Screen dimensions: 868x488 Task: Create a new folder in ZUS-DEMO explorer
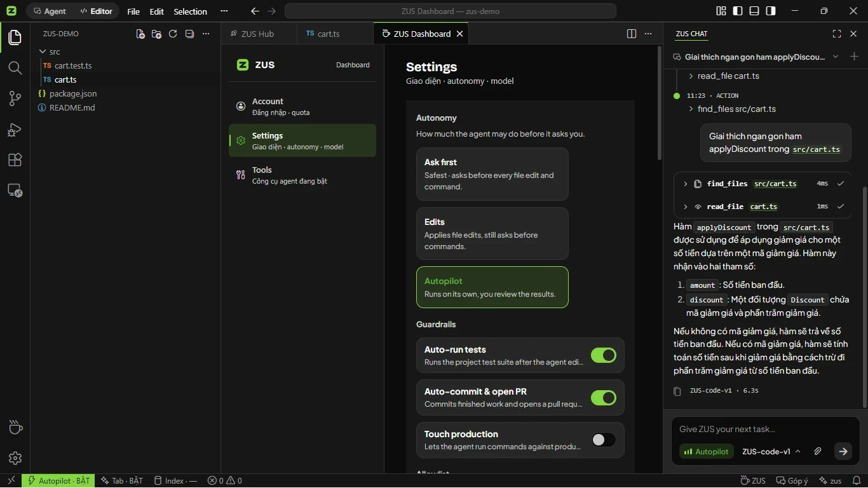[156, 34]
